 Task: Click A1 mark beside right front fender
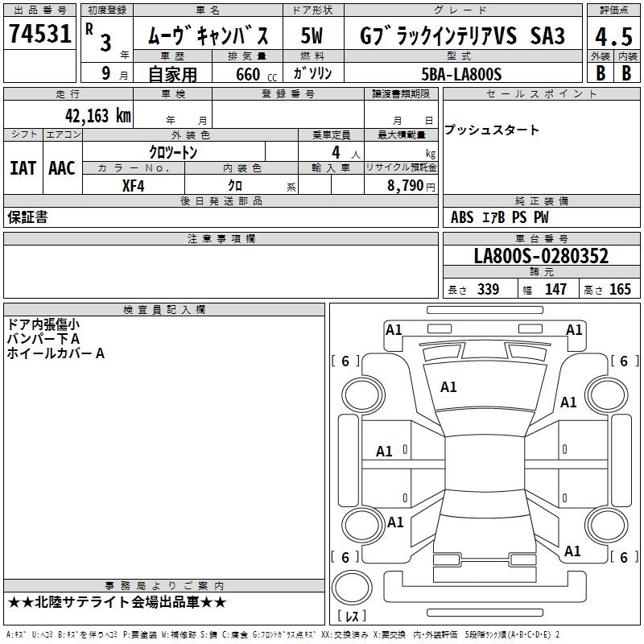pos(568,402)
